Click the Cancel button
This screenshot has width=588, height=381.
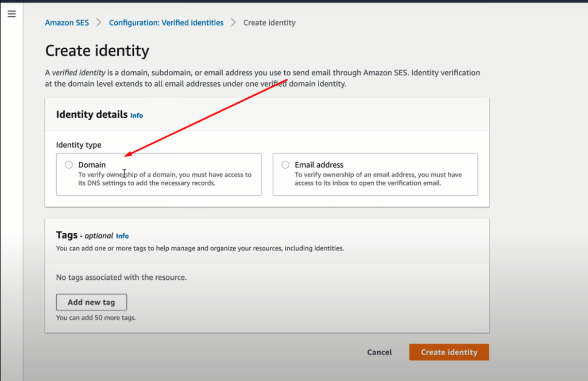coord(380,352)
